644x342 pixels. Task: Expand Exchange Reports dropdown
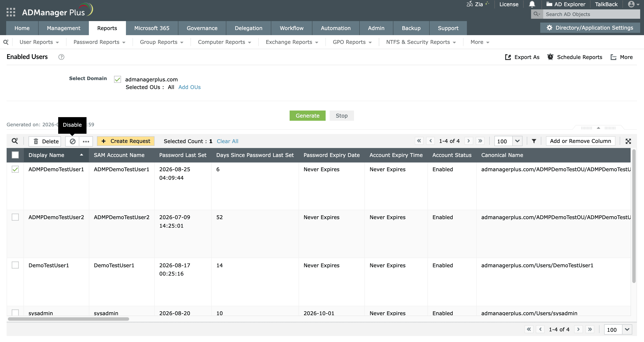(292, 42)
